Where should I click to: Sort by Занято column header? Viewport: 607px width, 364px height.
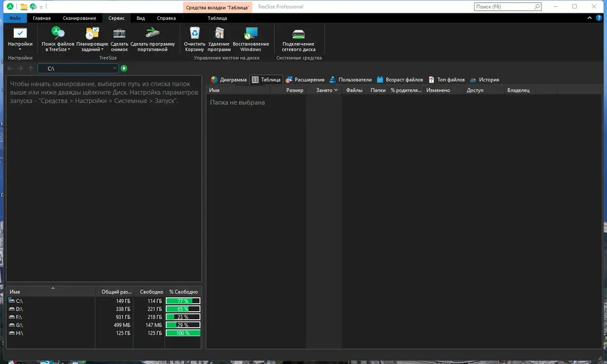click(x=324, y=90)
